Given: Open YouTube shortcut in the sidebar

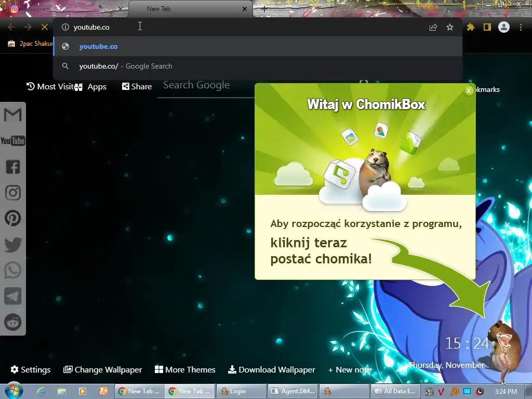Looking at the screenshot, I should 13,140.
